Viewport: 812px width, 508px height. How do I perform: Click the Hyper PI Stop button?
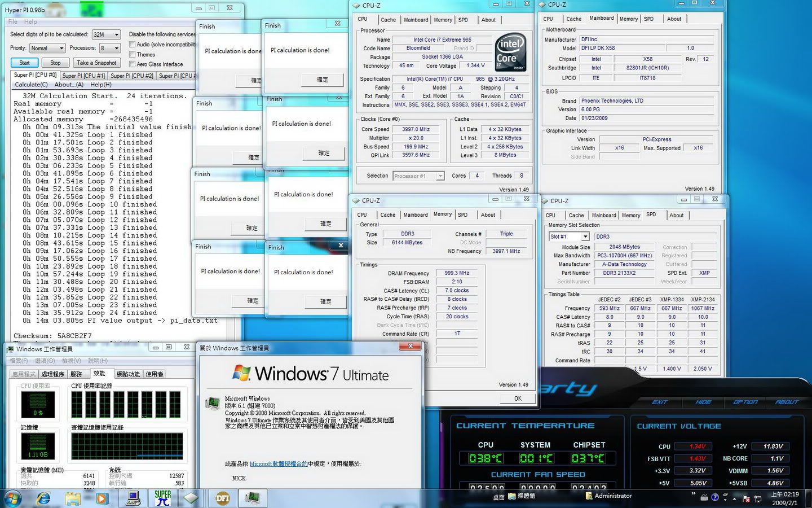point(55,63)
